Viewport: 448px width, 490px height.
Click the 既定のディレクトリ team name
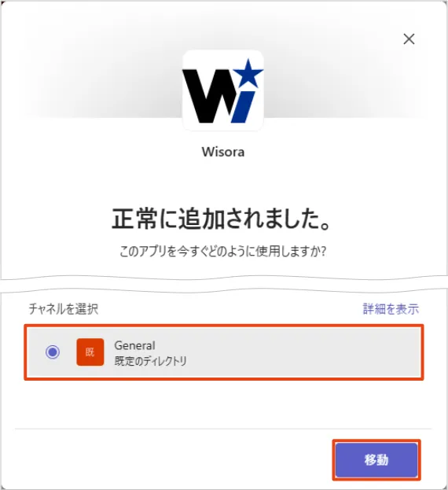(x=150, y=361)
